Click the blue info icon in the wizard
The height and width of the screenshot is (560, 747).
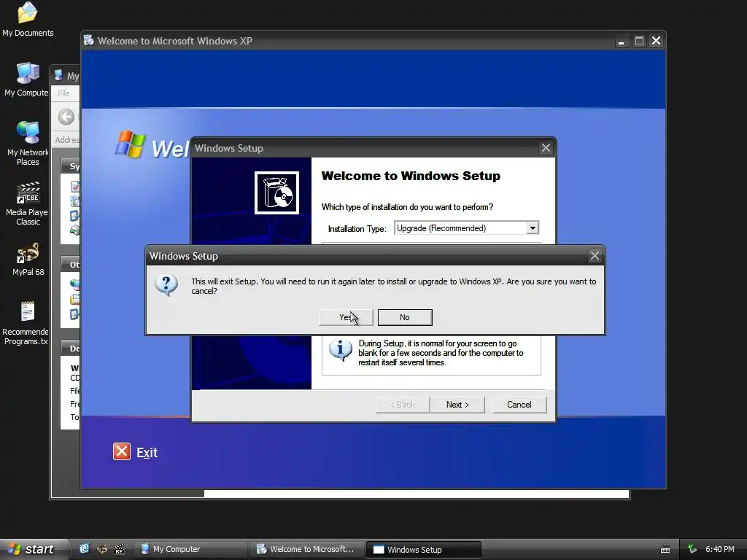coord(340,350)
